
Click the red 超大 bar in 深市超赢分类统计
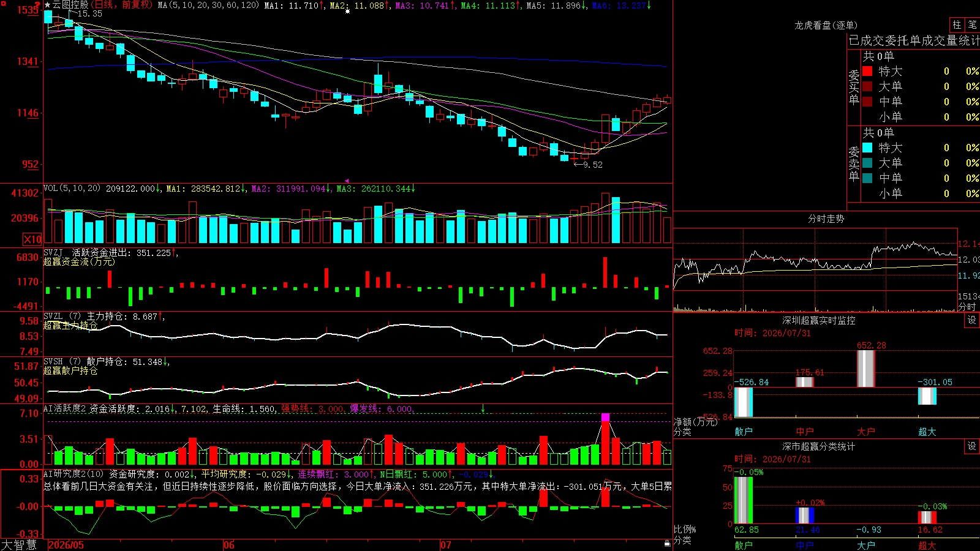(x=927, y=517)
